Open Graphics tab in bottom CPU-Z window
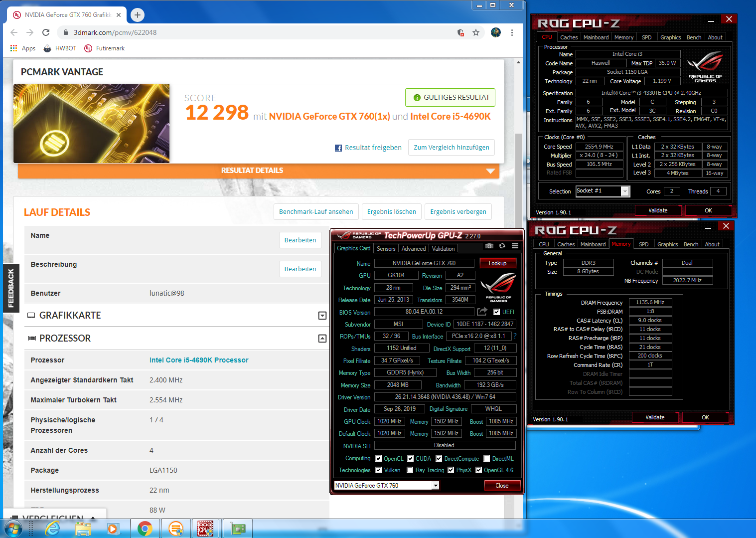756x538 pixels. pyautogui.click(x=667, y=244)
